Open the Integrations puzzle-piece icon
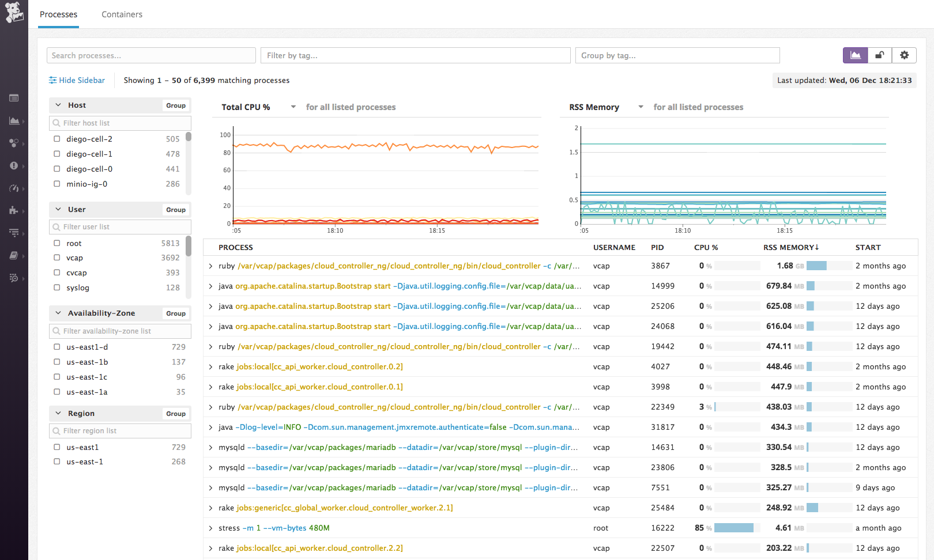 [x=14, y=211]
